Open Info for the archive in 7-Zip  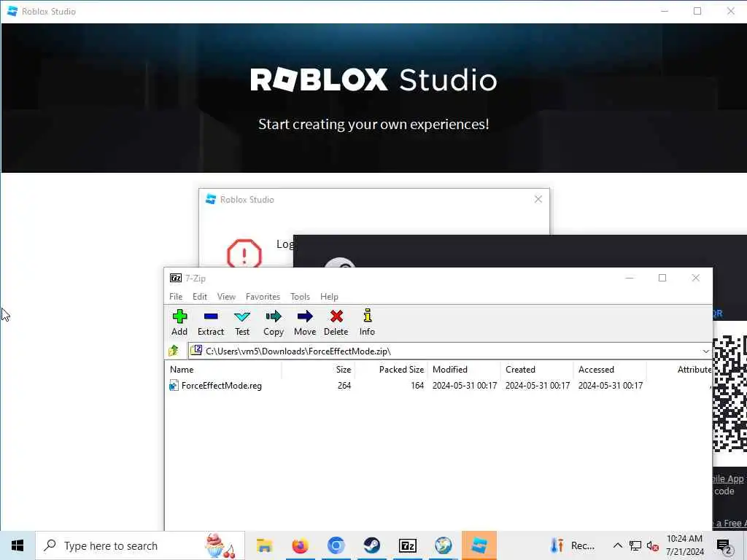[367, 323]
